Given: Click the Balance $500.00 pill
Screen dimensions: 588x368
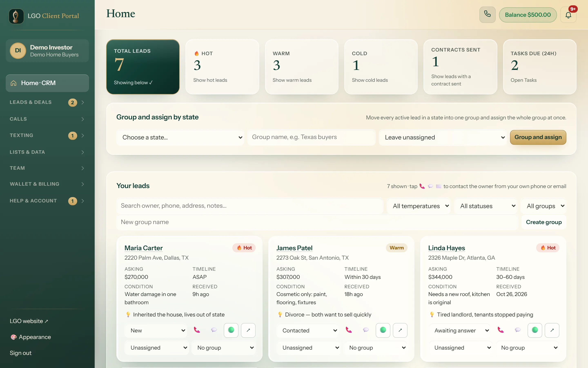Looking at the screenshot, I should pos(528,15).
